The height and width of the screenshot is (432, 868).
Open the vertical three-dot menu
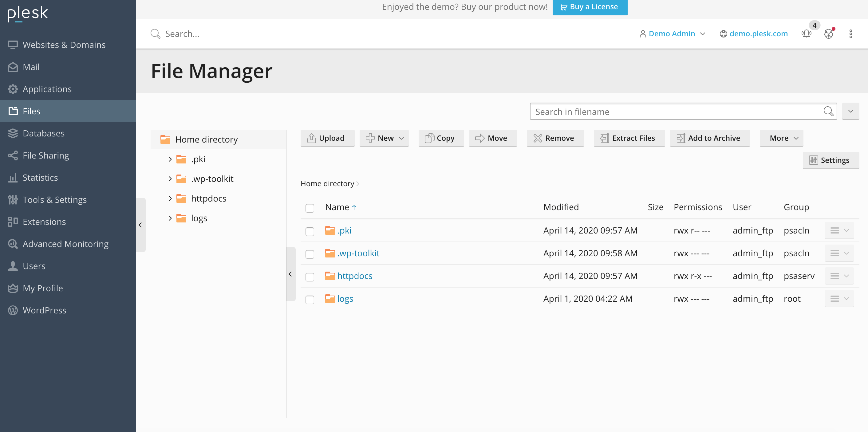pyautogui.click(x=850, y=34)
